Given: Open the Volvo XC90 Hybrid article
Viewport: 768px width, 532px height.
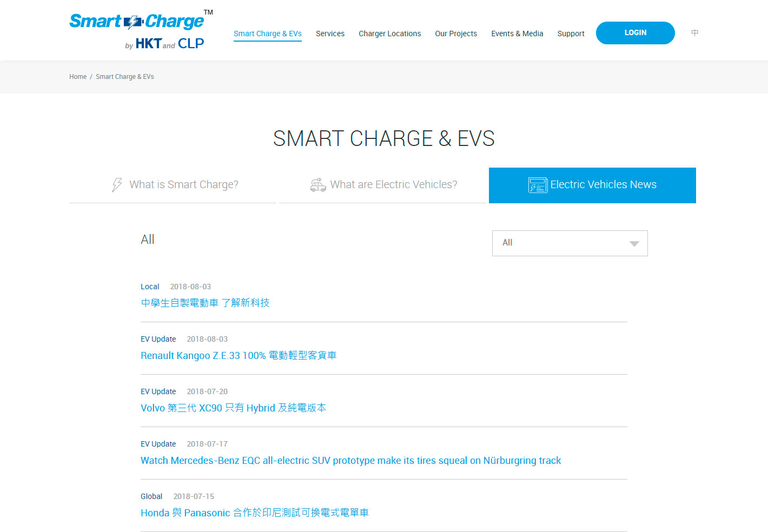Looking at the screenshot, I should 233,408.
